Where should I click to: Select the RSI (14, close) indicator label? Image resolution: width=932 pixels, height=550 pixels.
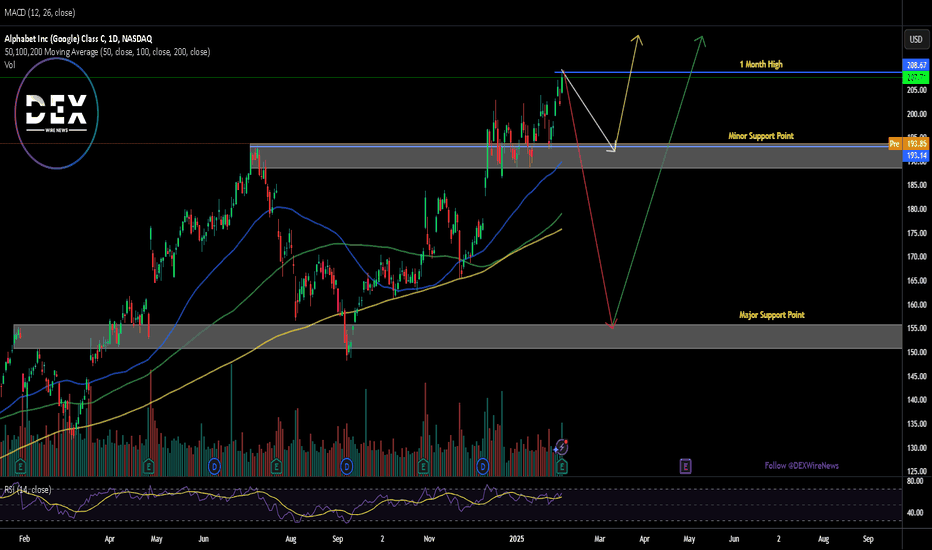[x=27, y=490]
